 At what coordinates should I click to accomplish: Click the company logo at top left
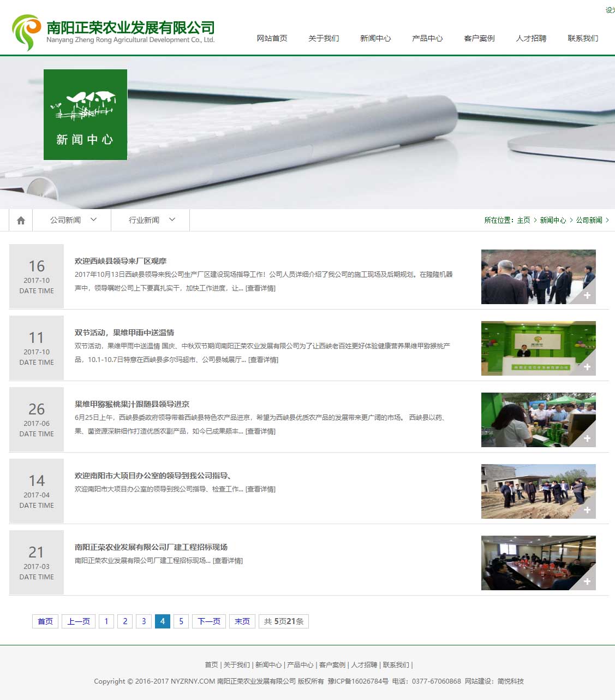[x=113, y=33]
